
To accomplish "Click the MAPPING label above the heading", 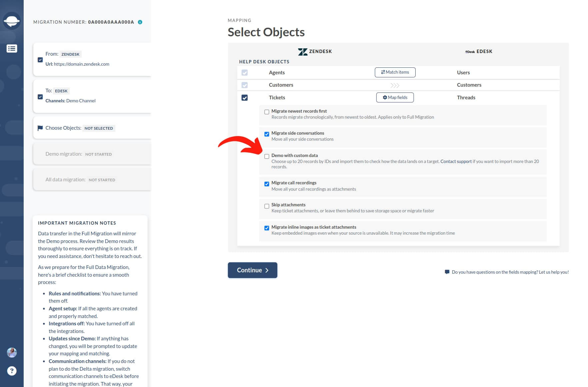I will coord(239,20).
